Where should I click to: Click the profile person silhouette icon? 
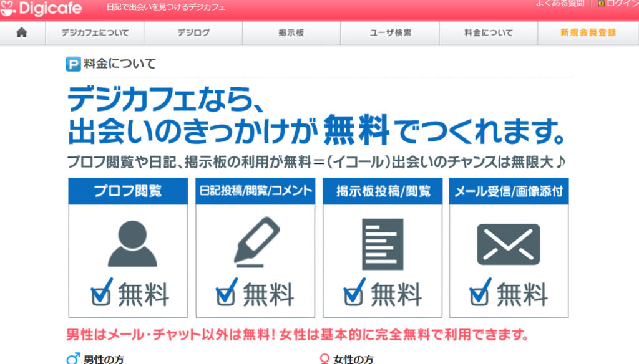click(132, 244)
